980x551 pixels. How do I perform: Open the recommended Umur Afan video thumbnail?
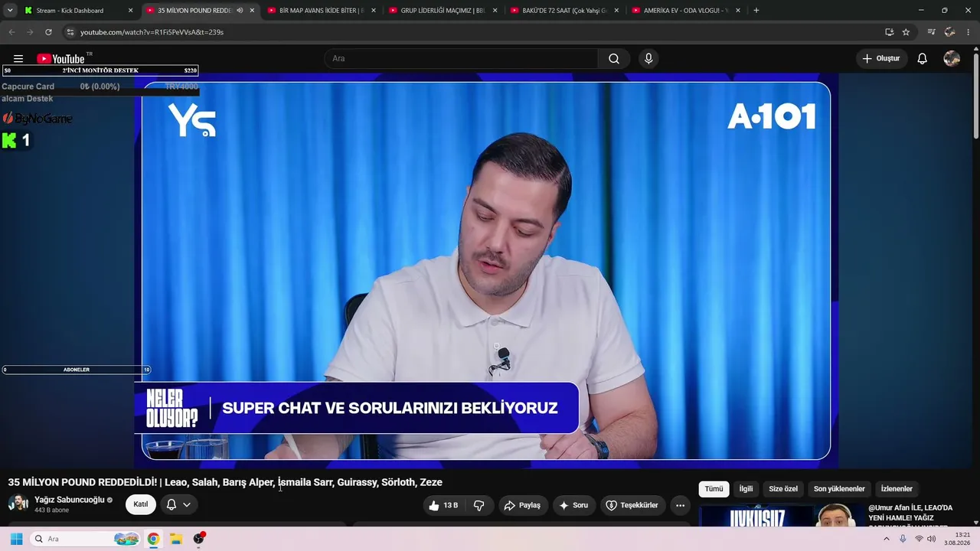pyautogui.click(x=780, y=516)
